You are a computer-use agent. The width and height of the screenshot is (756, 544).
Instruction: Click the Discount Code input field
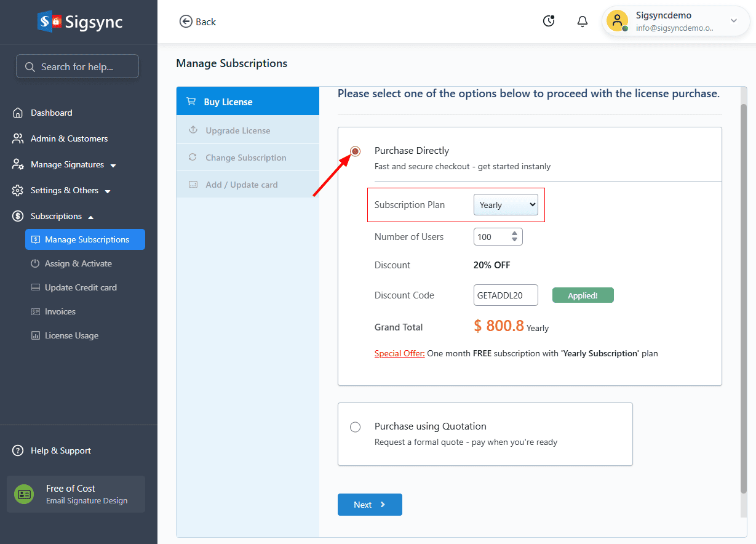pyautogui.click(x=506, y=295)
